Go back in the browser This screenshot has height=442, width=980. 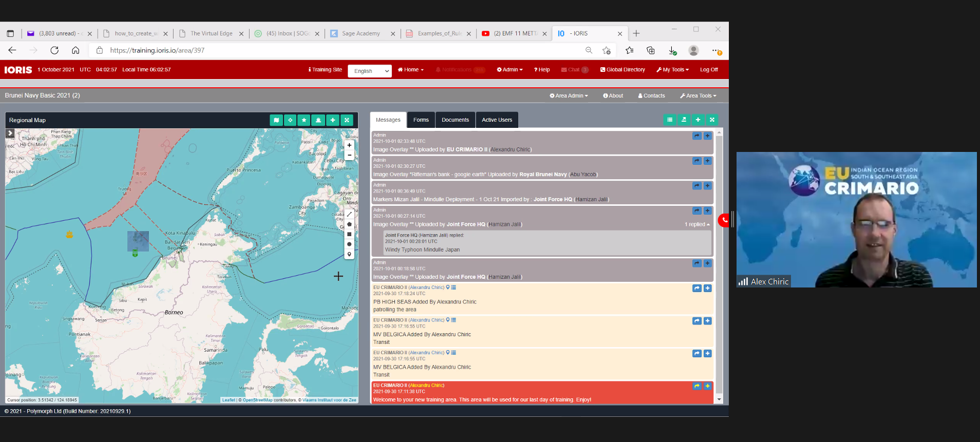pos(12,50)
